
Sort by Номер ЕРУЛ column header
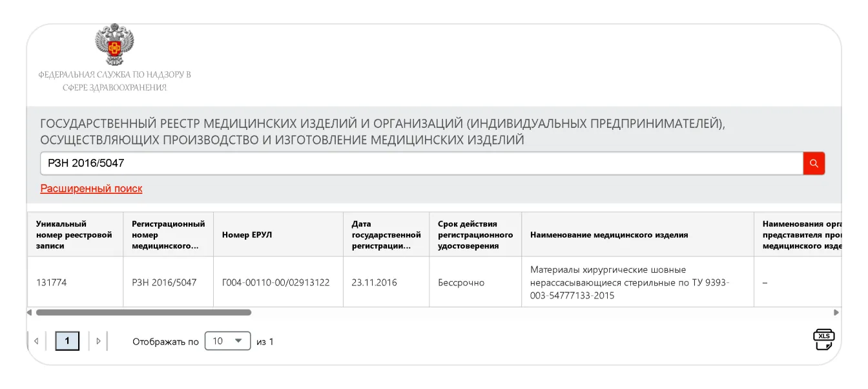247,235
